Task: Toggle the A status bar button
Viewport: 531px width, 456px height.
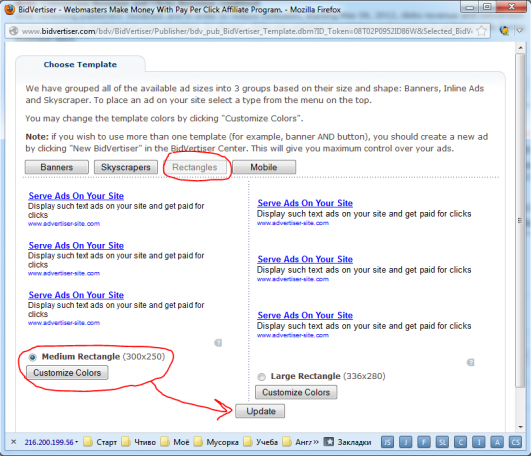Action: 497,442
